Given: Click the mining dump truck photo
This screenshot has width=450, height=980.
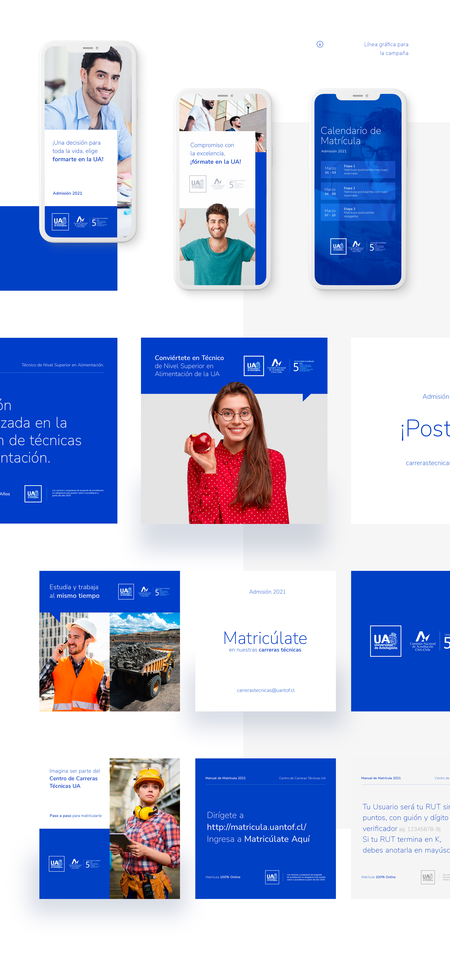Looking at the screenshot, I should point(145,662).
